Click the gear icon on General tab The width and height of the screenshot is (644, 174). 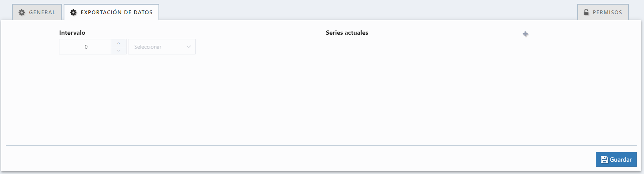coord(22,12)
